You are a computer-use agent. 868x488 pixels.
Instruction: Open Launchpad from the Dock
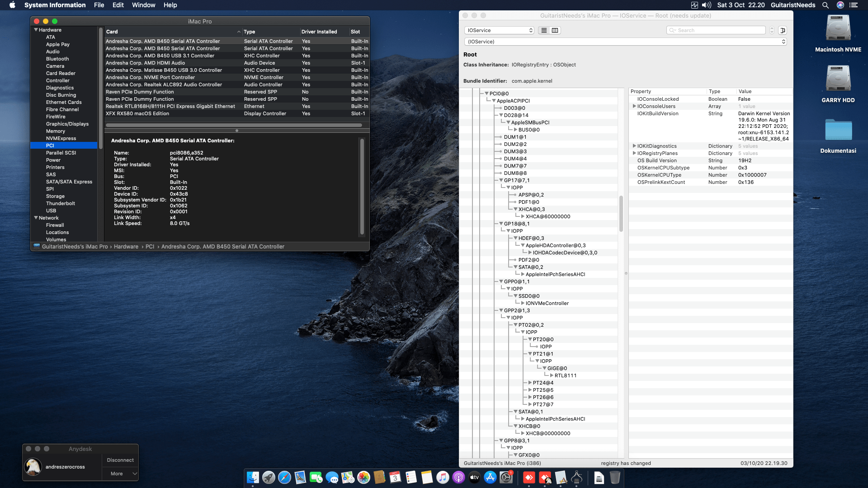click(x=268, y=478)
